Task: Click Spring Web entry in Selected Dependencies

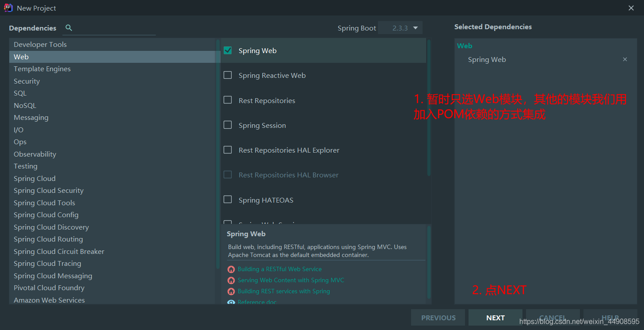Action: tap(487, 59)
